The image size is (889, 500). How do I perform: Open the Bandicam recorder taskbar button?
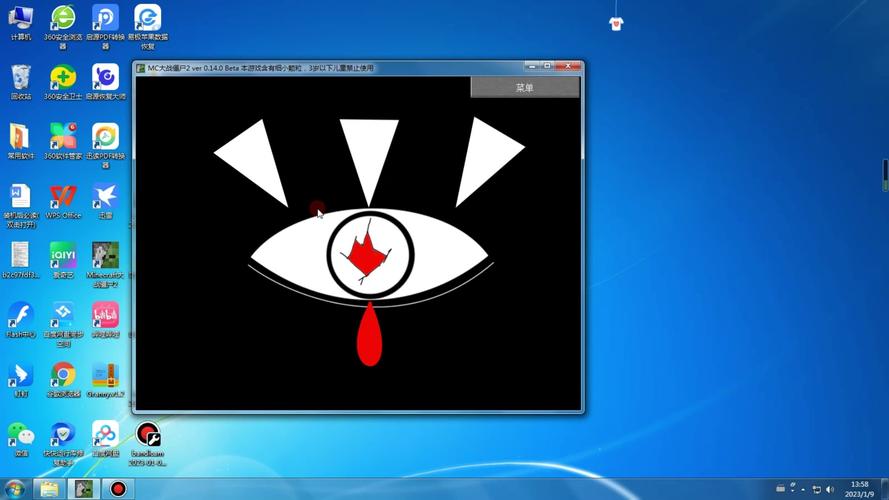[118, 489]
